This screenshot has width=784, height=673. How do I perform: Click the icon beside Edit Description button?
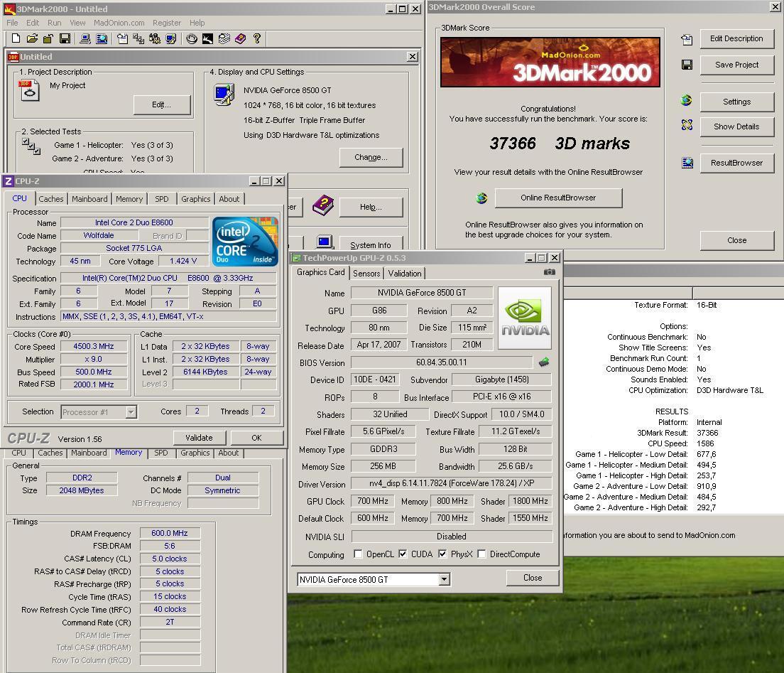(687, 40)
